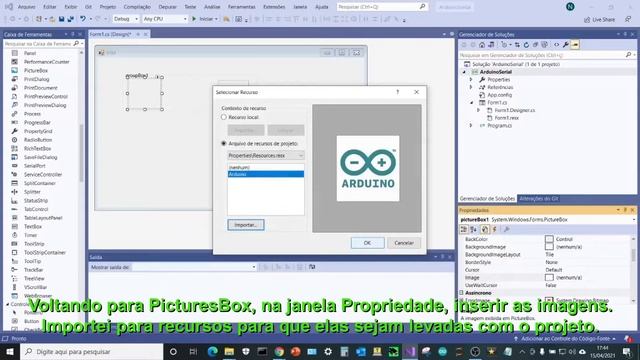Select the PictureBox tool in the toolbox
The height and width of the screenshot is (360, 640).
click(36, 71)
